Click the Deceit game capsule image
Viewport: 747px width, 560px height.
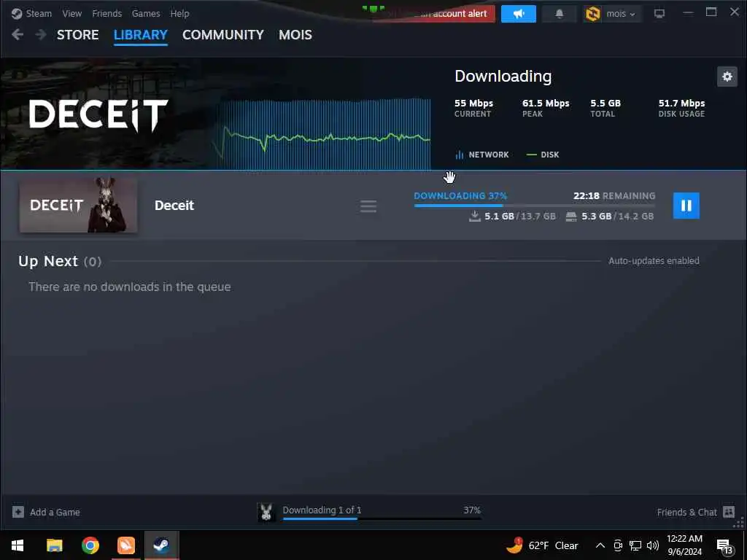[79, 205]
